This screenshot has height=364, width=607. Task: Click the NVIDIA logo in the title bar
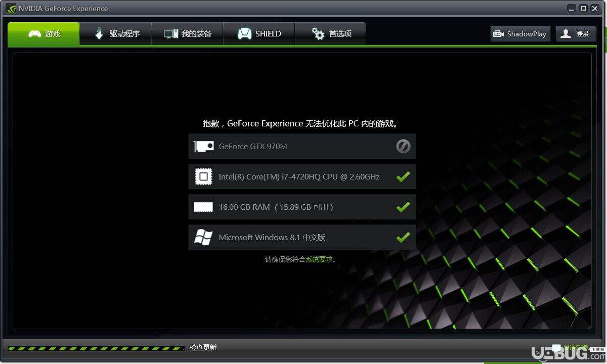coord(11,9)
